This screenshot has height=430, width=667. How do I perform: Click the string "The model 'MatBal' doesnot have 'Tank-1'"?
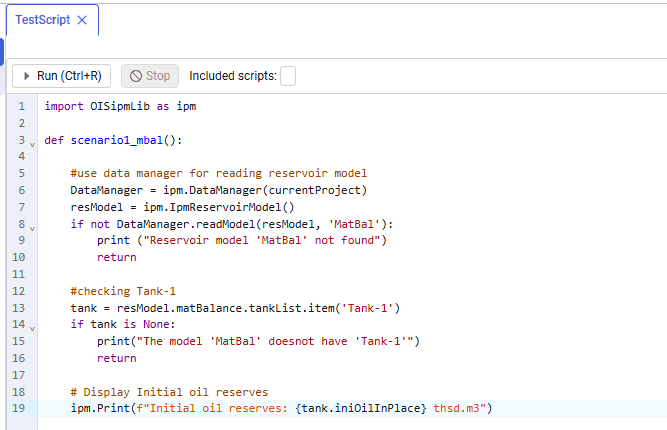275,342
